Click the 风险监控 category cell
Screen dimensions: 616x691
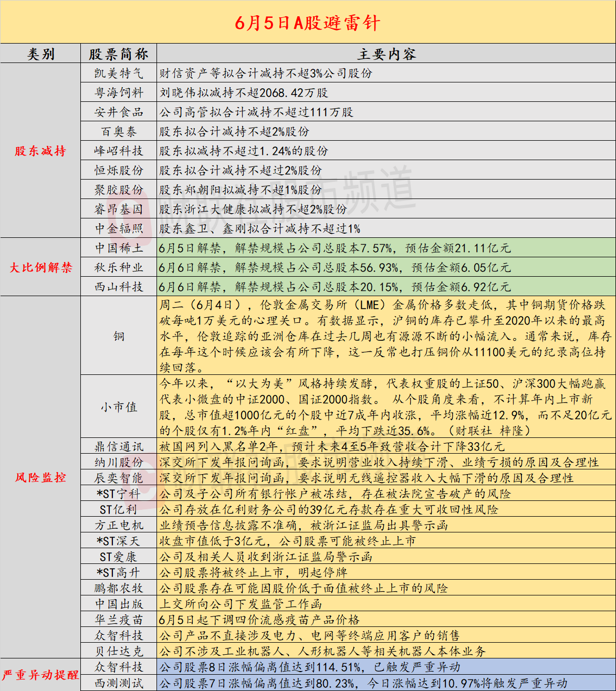click(x=40, y=477)
